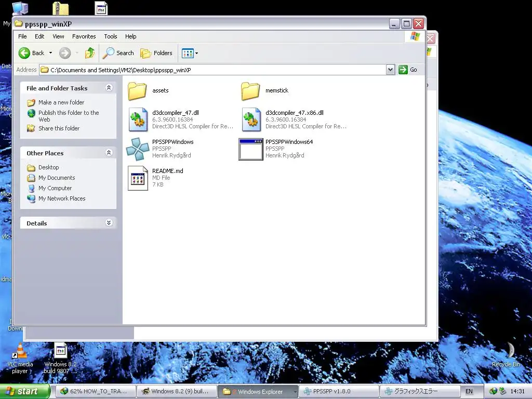Select the PPSSPPWindows64 application icon
Screen dimensions: 532x399
pos(251,149)
